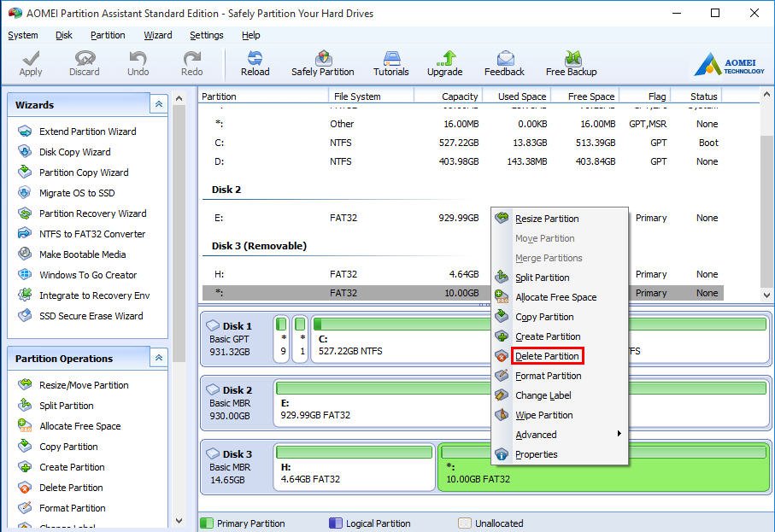The width and height of the screenshot is (775, 532).
Task: Choose Delete Partition from the context menu
Action: 547,356
